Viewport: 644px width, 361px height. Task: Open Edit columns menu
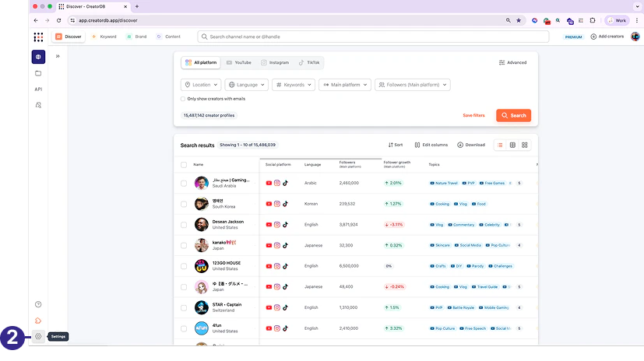coord(431,145)
